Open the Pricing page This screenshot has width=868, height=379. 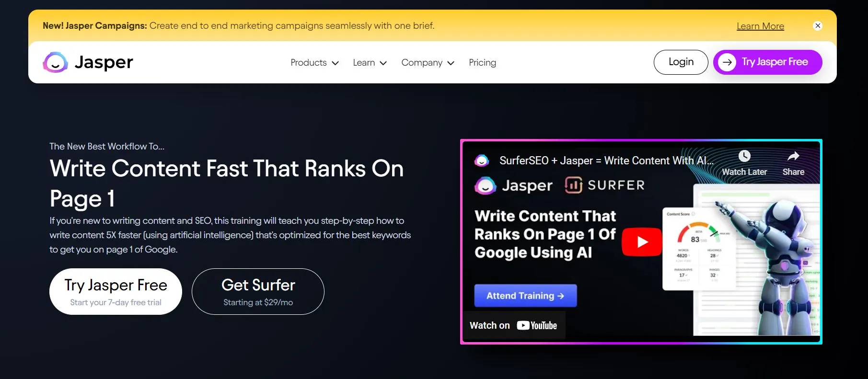click(x=482, y=63)
